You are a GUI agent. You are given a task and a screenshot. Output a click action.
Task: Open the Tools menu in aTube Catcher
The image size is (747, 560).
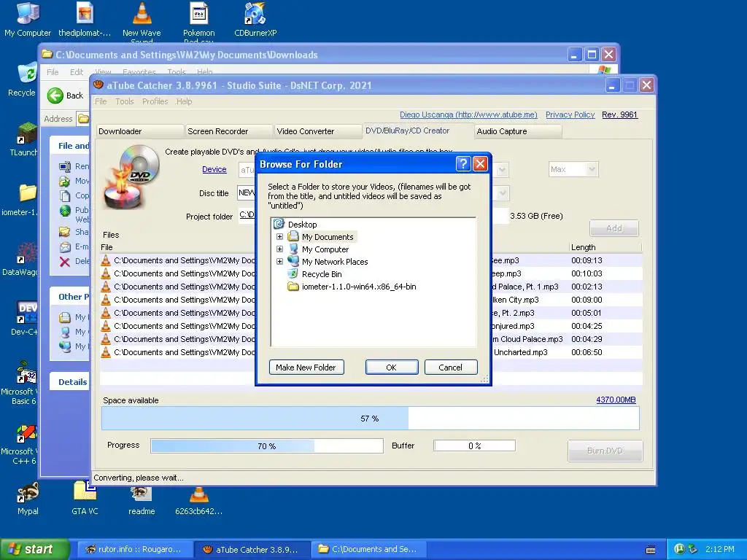point(124,101)
